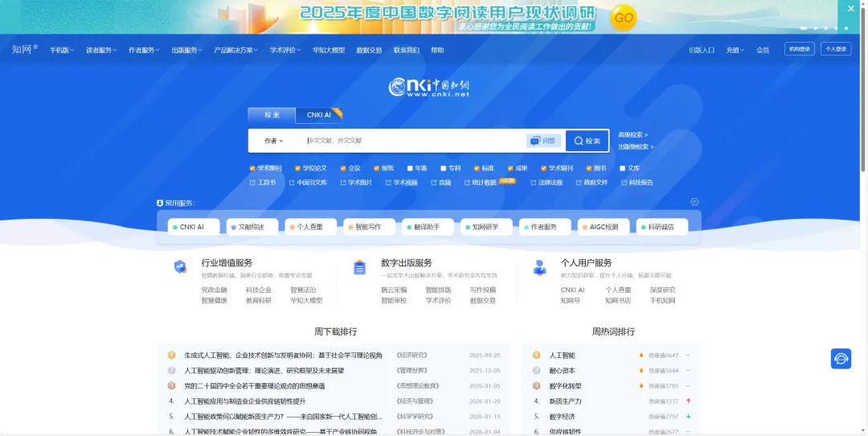
Task: Expand the 作者服务 menu
Action: pyautogui.click(x=144, y=50)
